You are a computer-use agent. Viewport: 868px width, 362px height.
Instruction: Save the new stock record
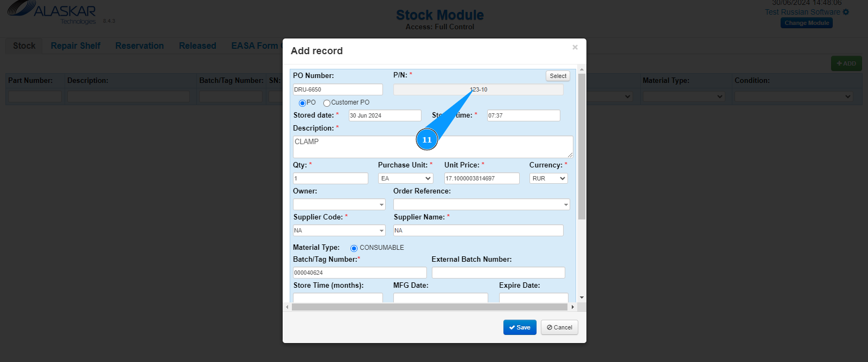[x=519, y=327]
